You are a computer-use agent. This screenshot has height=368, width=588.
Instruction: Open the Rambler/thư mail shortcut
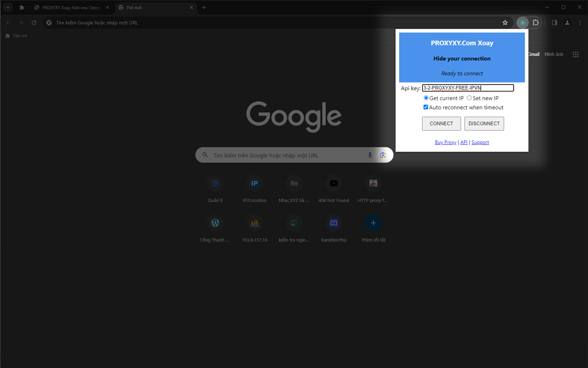334,223
